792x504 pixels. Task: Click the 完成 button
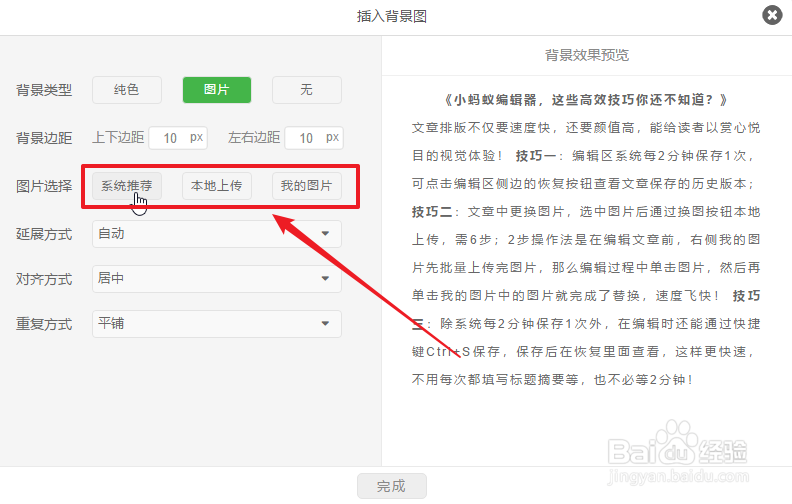tap(392, 486)
